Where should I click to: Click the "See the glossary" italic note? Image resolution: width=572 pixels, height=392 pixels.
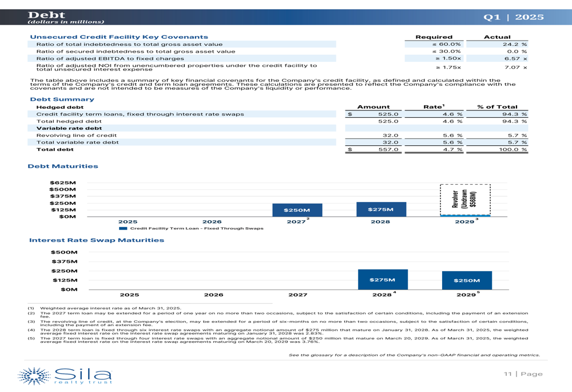tap(414, 355)
